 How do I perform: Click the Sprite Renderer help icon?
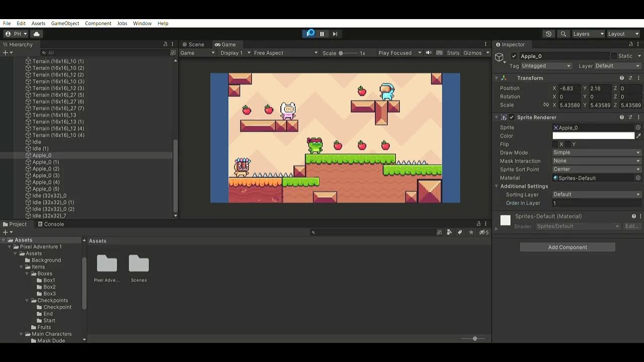point(622,117)
